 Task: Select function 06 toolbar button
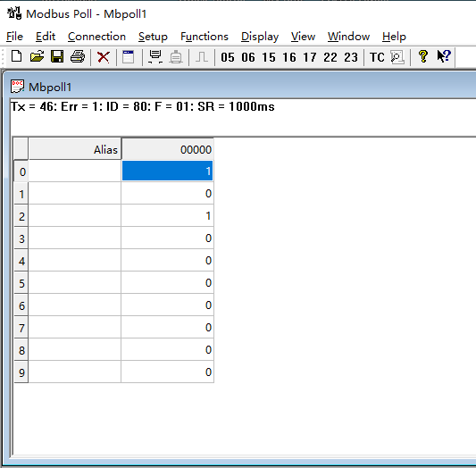pyautogui.click(x=248, y=57)
